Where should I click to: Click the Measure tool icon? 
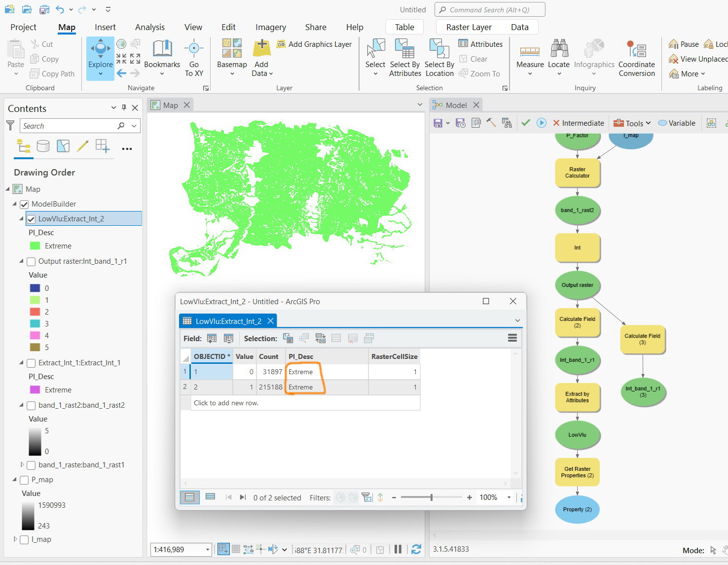click(530, 51)
